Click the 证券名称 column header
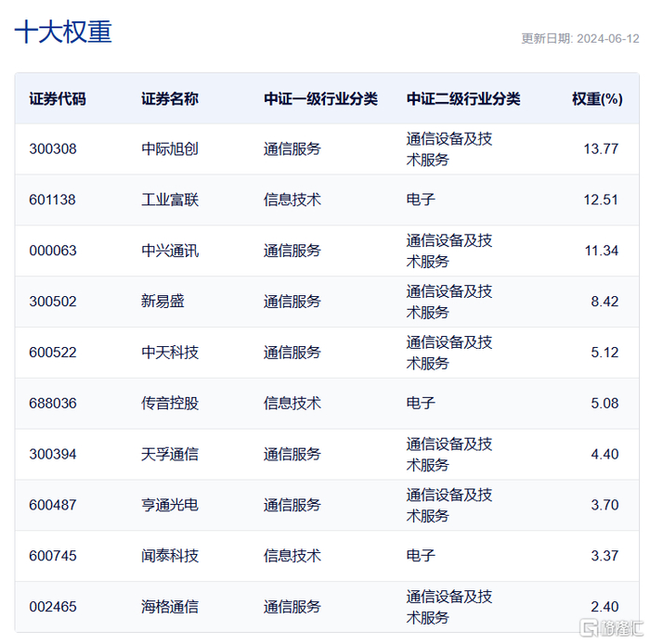This screenshot has width=650, height=644. coord(170,98)
